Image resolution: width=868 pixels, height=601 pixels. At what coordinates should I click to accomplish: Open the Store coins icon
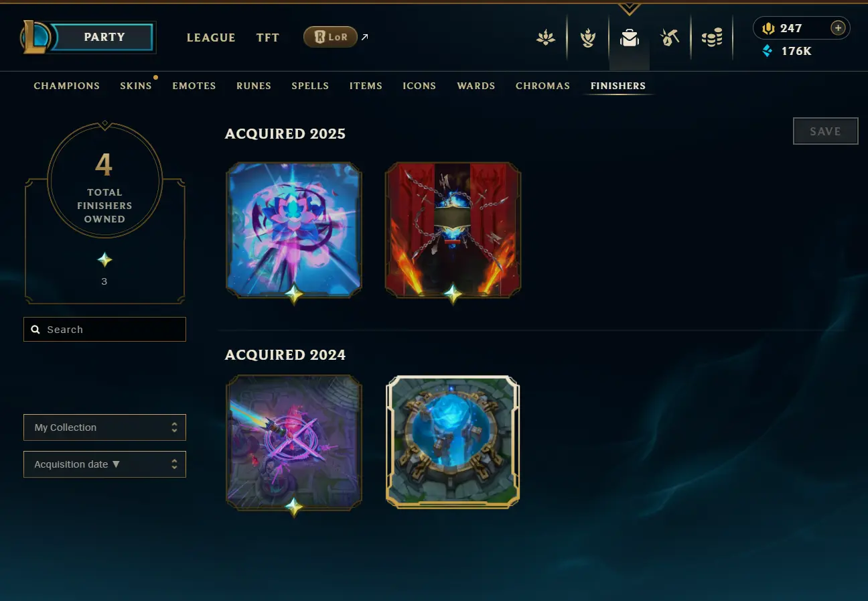(x=712, y=38)
